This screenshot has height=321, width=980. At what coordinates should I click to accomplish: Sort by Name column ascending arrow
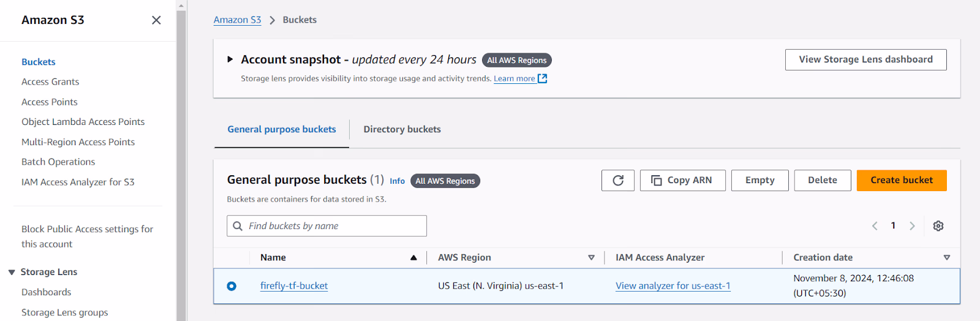(x=413, y=258)
